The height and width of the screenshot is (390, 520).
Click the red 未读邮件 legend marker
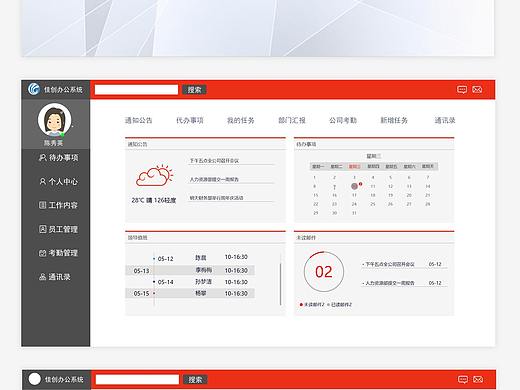pos(301,305)
